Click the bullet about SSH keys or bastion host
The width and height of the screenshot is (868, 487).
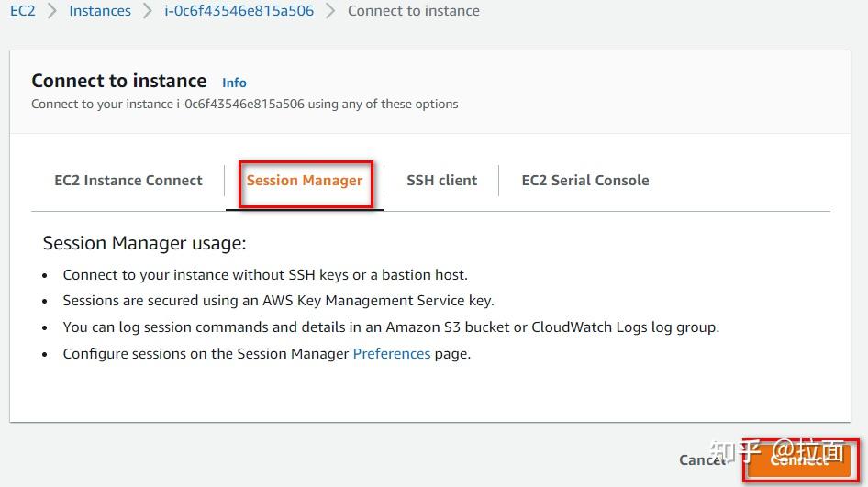pyautogui.click(x=265, y=274)
